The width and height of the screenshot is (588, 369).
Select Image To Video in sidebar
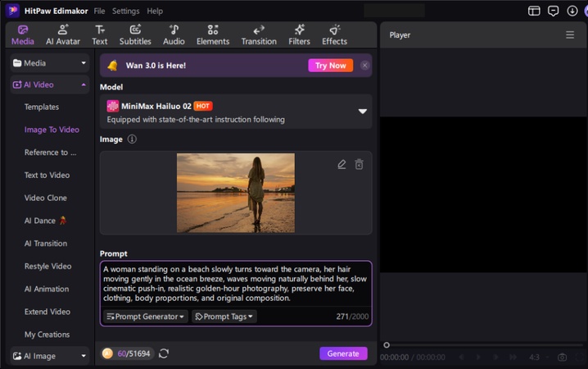(x=52, y=130)
